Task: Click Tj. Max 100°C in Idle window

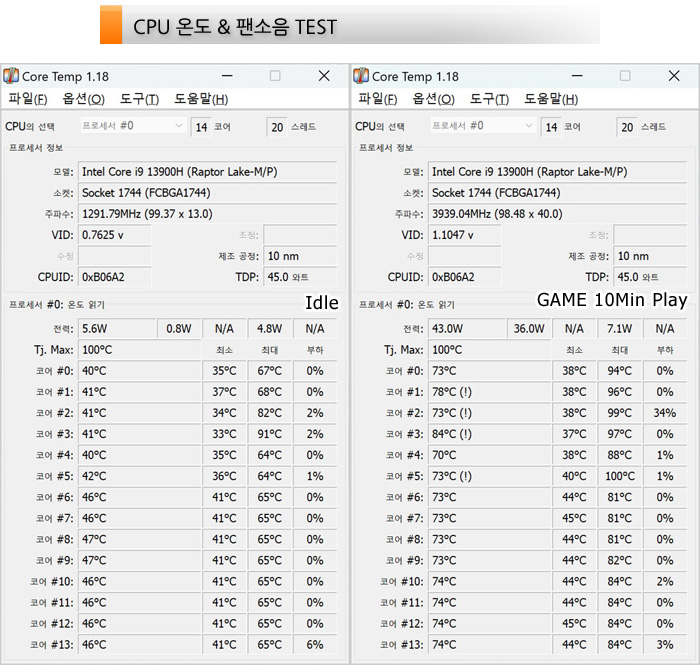Action: pyautogui.click(x=140, y=350)
